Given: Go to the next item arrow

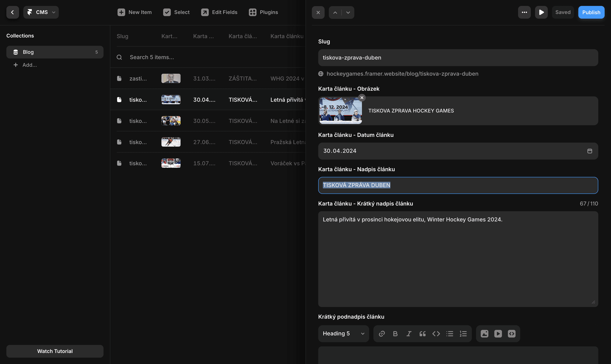Looking at the screenshot, I should [x=348, y=13].
